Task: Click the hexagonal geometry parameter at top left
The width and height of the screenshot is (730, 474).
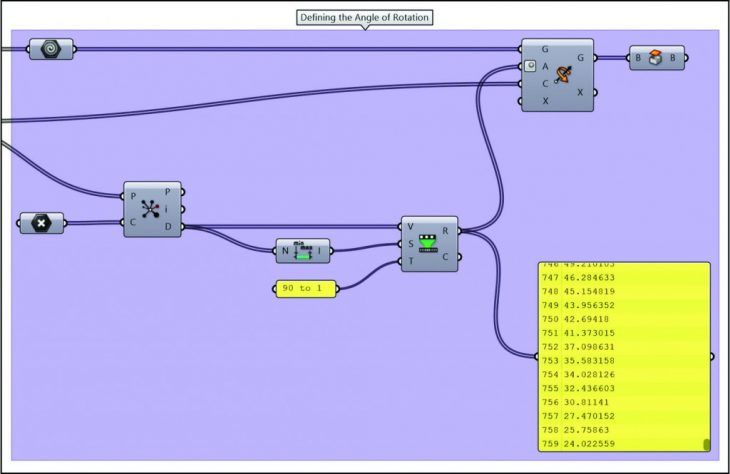Action: coord(50,49)
